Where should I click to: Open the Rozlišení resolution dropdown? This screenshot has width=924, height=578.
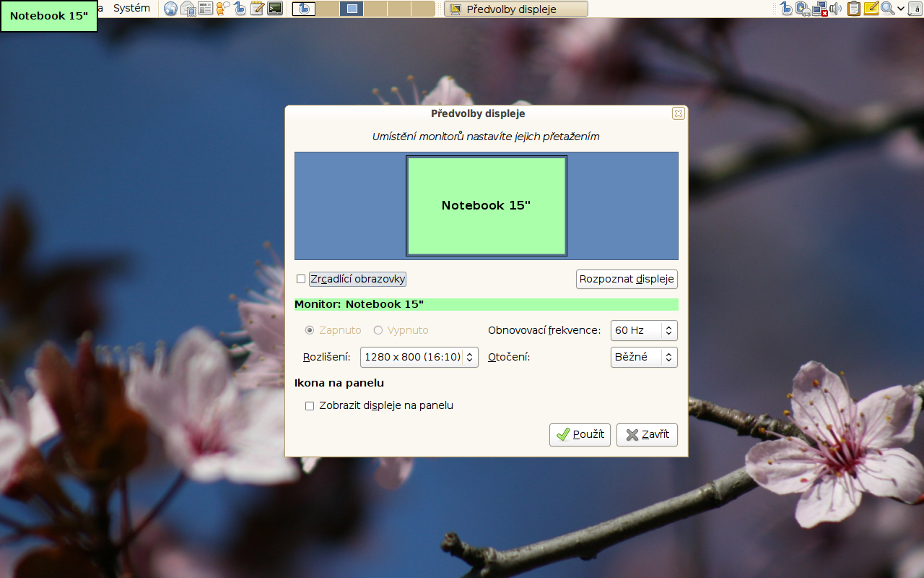pos(419,357)
